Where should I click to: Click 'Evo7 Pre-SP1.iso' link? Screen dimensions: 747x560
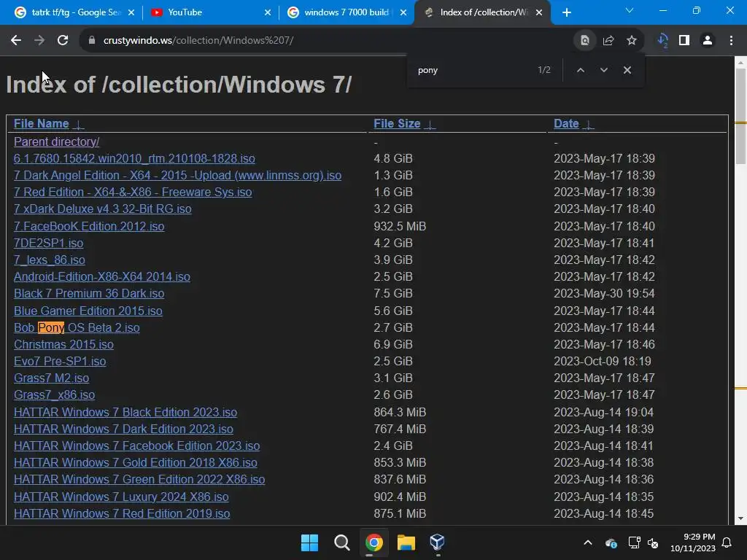pos(60,362)
